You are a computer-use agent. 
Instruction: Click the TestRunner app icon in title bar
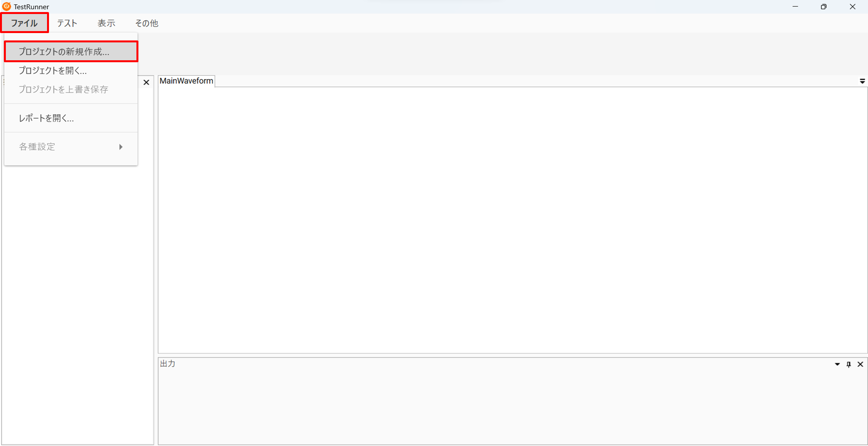pos(7,7)
